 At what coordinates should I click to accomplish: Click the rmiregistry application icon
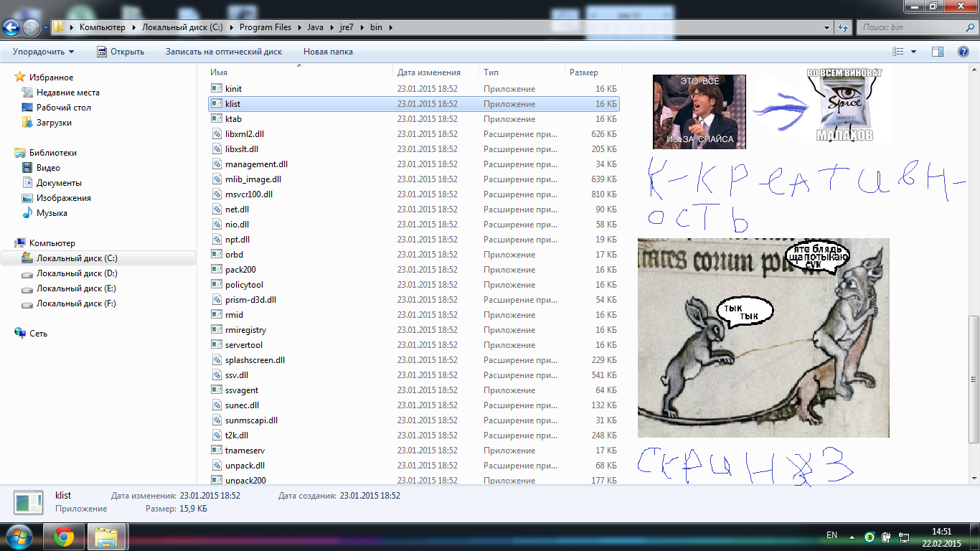coord(217,330)
